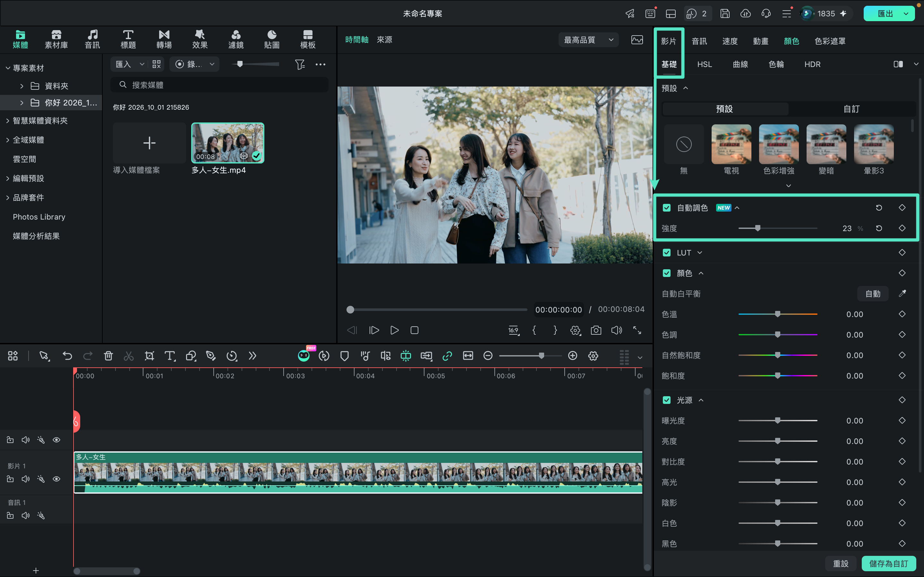Screen dimensions: 924x577
Task: Click the delete trash icon in timeline toolbar
Action: (108, 356)
